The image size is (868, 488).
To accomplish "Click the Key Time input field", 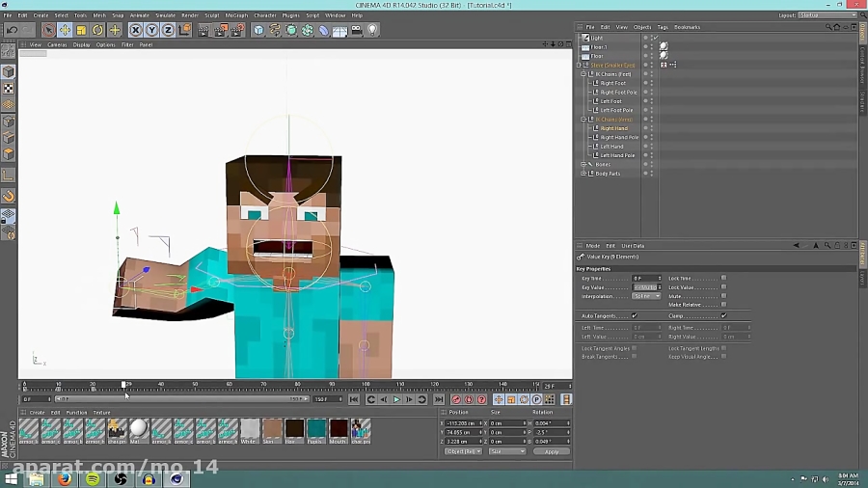I will click(x=646, y=279).
